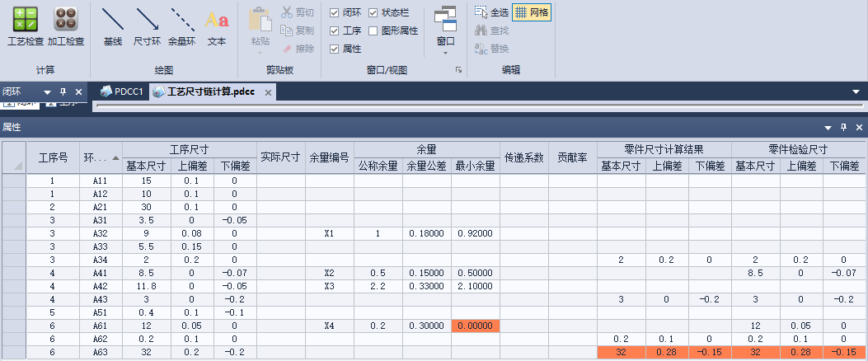Image resolution: width=868 pixels, height=361 pixels.
Task: Click the 0.15000 allowance tolerance cell
Action: coord(427,273)
